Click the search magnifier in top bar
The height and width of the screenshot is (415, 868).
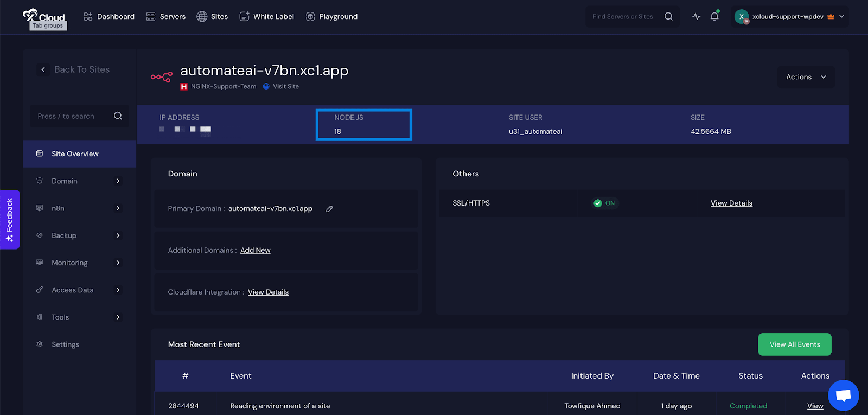[668, 16]
